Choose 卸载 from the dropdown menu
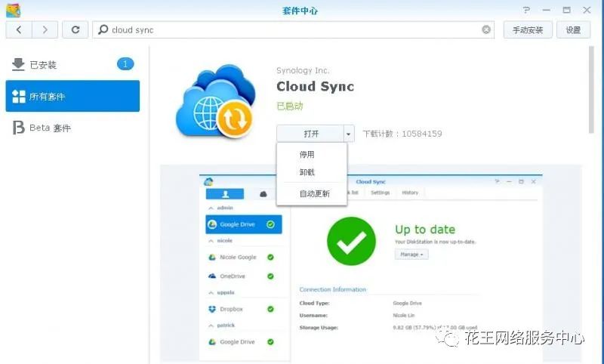Image resolution: width=604 pixels, height=364 pixels. coord(312,172)
